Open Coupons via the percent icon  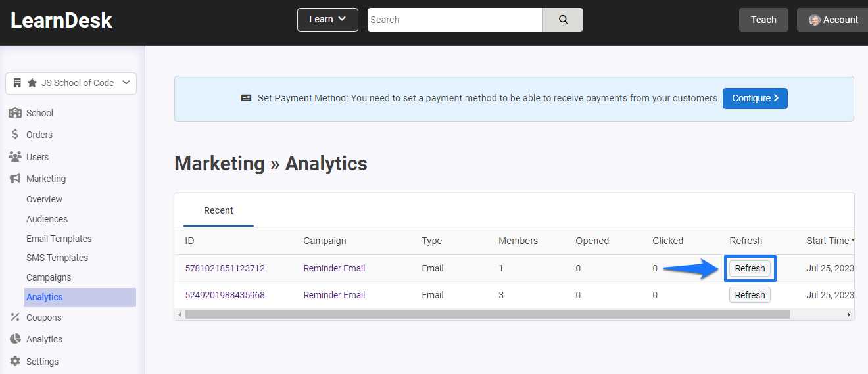click(14, 317)
